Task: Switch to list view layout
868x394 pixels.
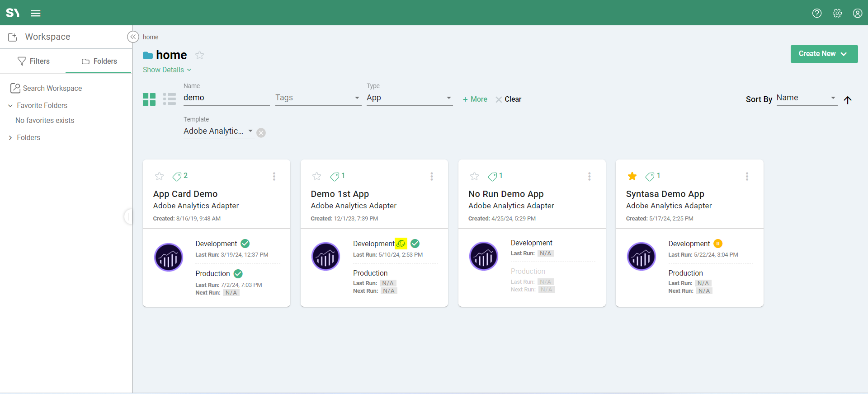Action: tap(170, 99)
